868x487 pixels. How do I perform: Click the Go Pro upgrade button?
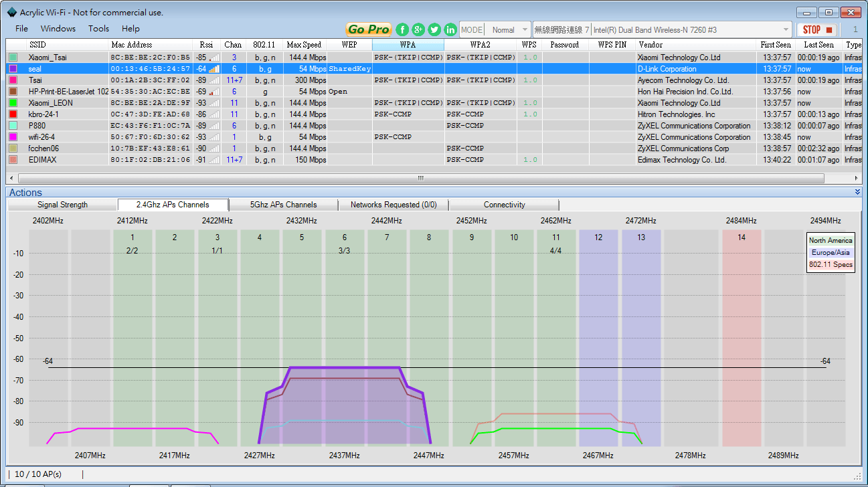tap(369, 29)
